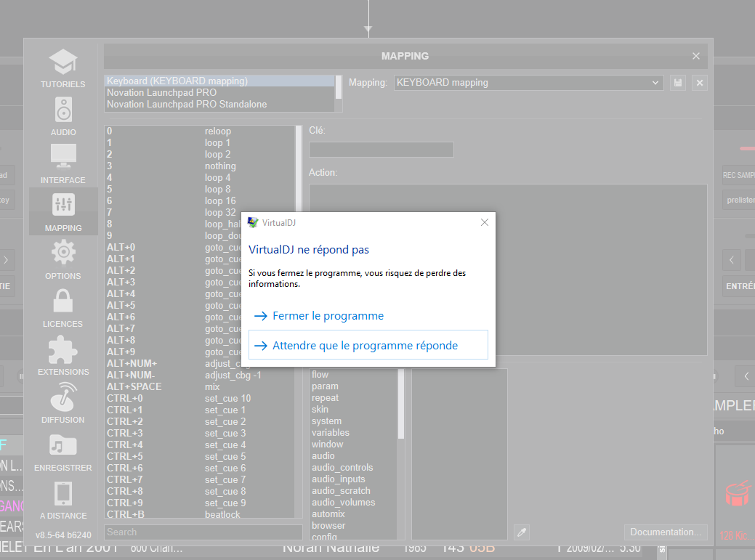
Task: Select the window action category
Action: pos(353,444)
